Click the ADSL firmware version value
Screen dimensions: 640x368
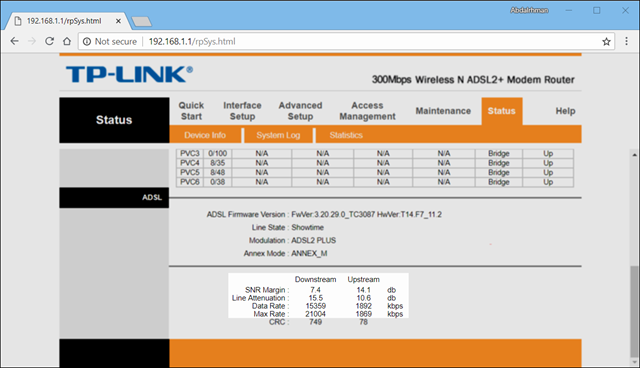click(367, 214)
